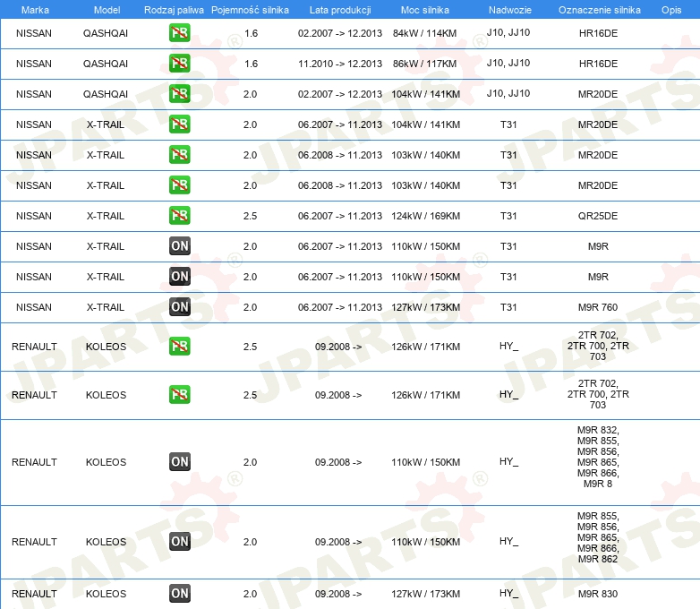700x609 pixels.
Task: Click diesel ON icon in M9R 760 row
Action: (179, 307)
